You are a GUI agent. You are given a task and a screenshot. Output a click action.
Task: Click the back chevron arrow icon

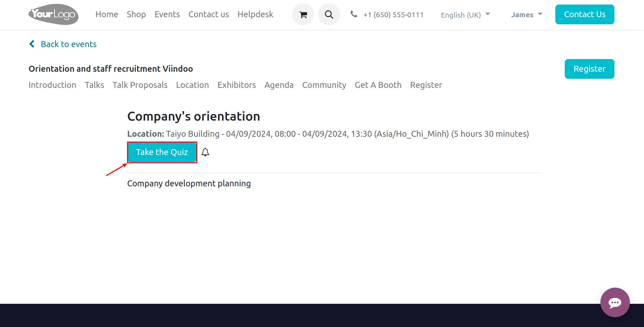pyautogui.click(x=32, y=44)
